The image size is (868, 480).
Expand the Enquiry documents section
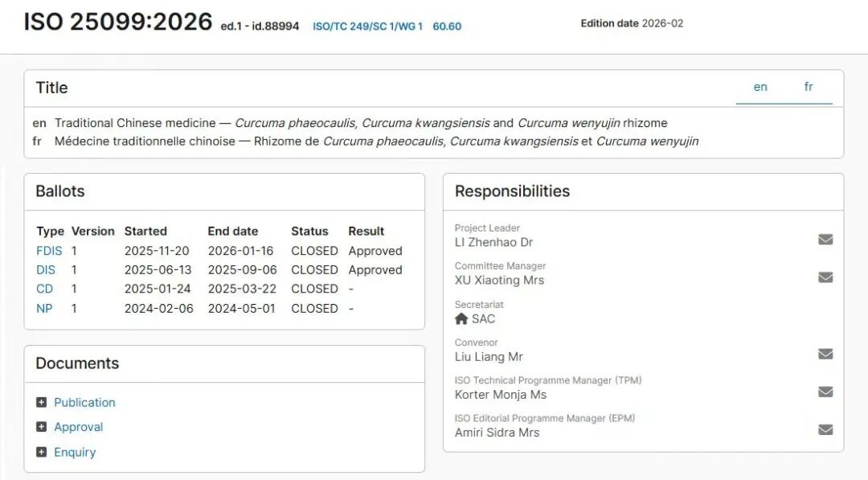coord(42,452)
